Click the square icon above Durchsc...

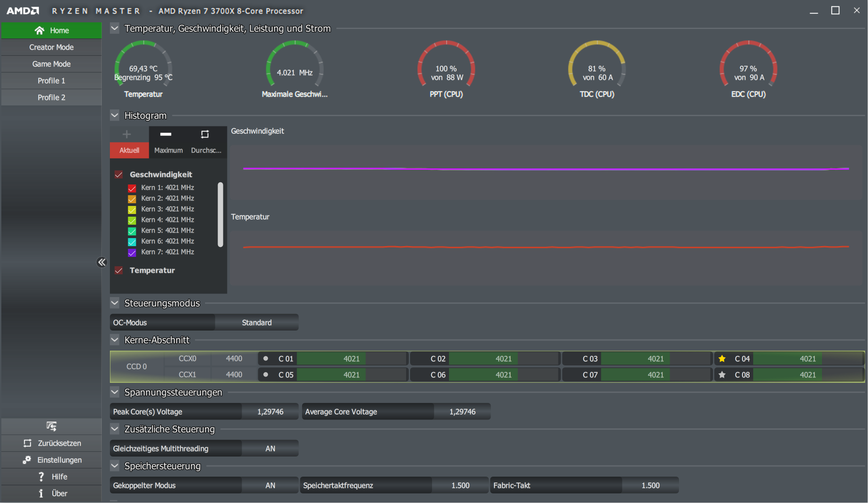(x=205, y=134)
